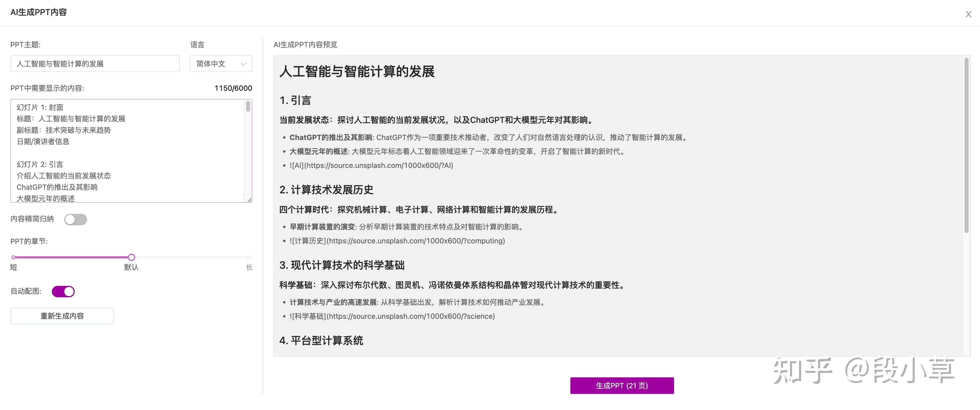Close the AI生成PPT内容 dialog
Image resolution: width=980 pixels, height=410 pixels.
[x=968, y=15]
